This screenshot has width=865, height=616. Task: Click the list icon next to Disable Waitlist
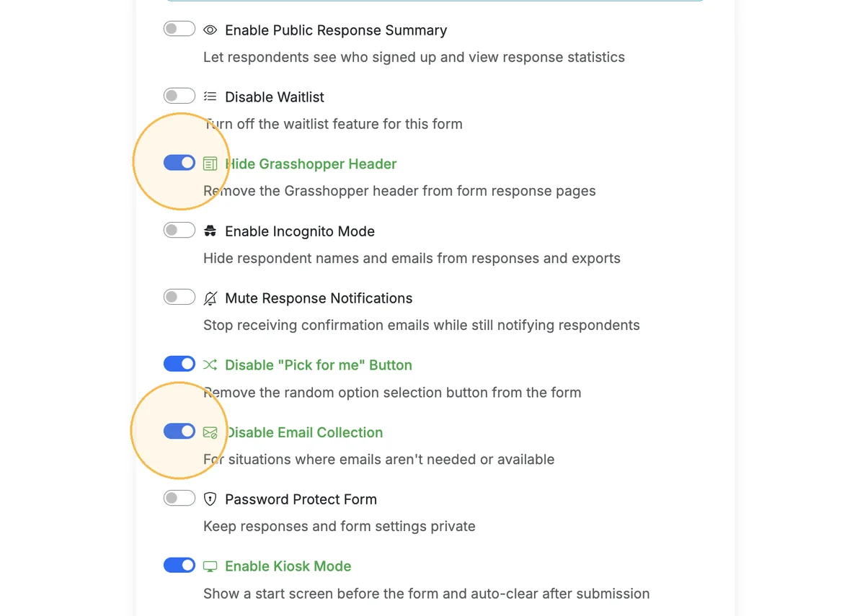tap(210, 97)
